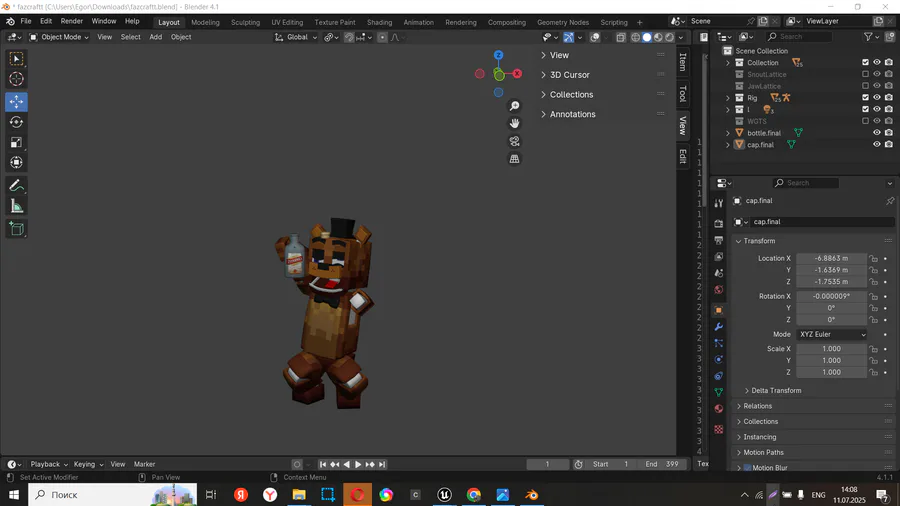Viewport: 900px width, 506px height.
Task: Open the Modifiers wrench properties tab
Action: [719, 326]
